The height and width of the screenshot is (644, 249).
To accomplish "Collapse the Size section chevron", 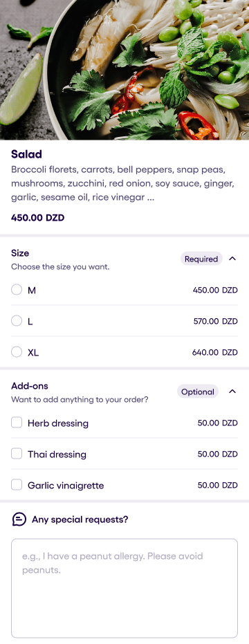I will coord(232,259).
